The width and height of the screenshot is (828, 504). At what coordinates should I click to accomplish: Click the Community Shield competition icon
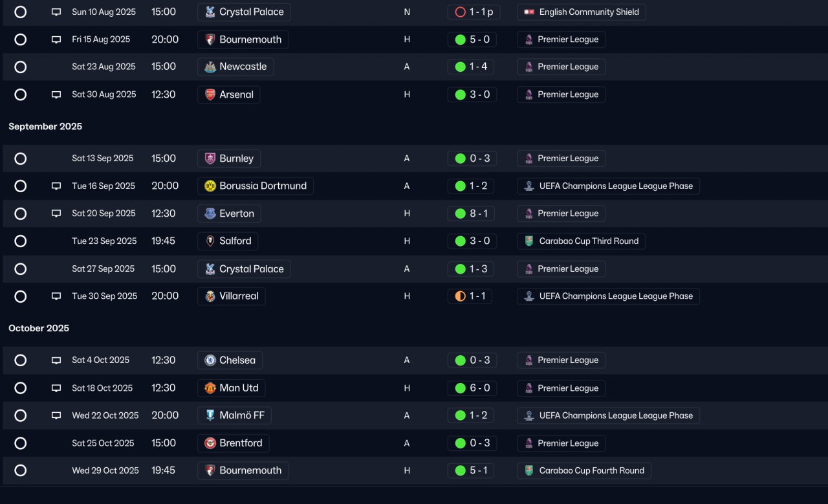point(529,12)
